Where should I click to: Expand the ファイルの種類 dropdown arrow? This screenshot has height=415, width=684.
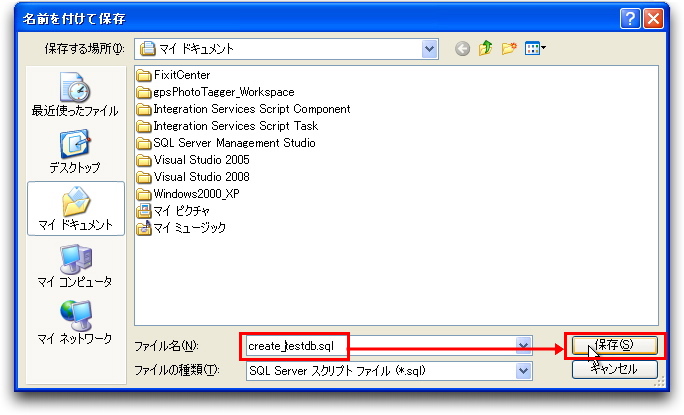[523, 371]
